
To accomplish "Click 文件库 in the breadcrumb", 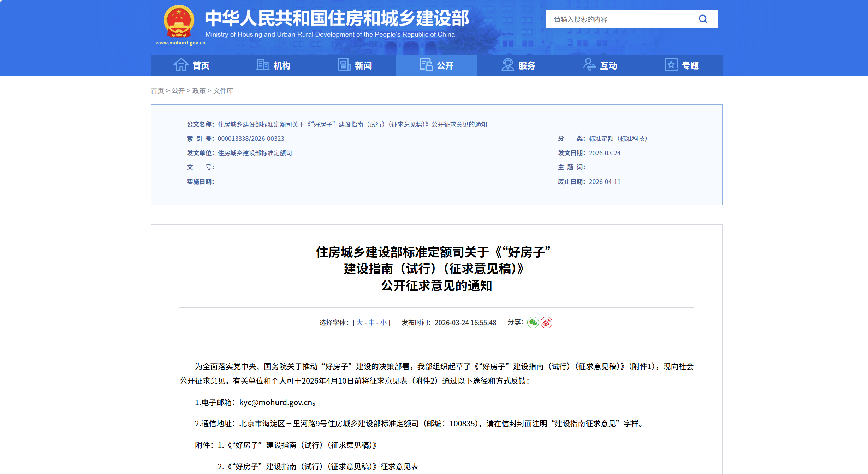I will 223,91.
